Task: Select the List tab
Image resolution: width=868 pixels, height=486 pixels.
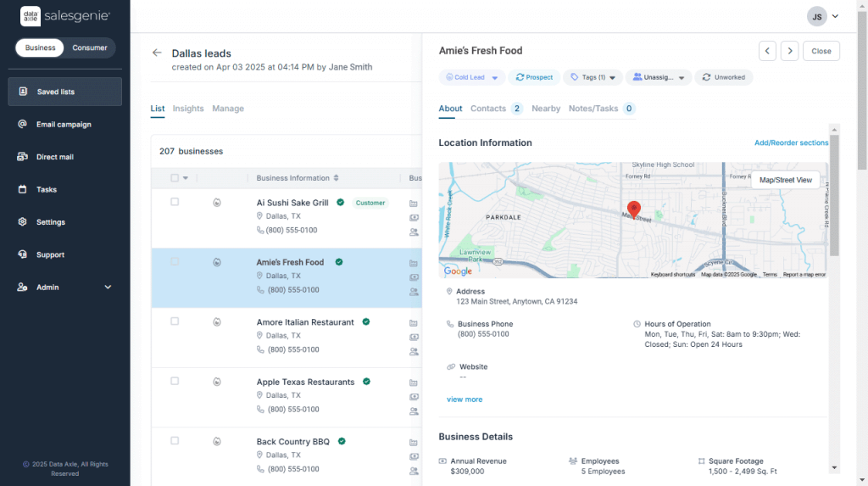Action: click(x=157, y=109)
